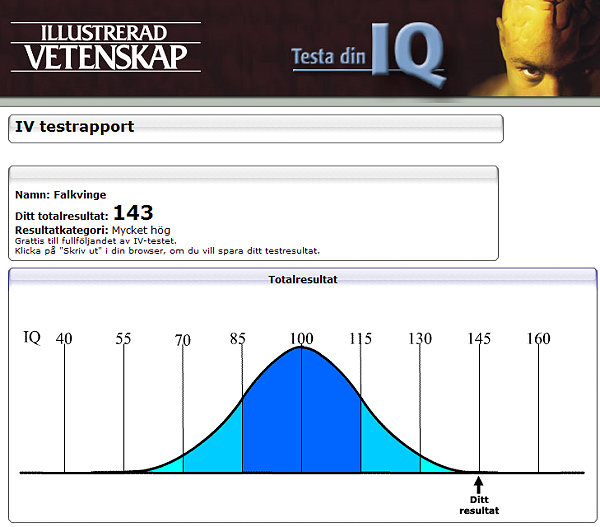This screenshot has height=527, width=600.
Task: Click the 'IQ' axis label on chart
Action: point(32,338)
